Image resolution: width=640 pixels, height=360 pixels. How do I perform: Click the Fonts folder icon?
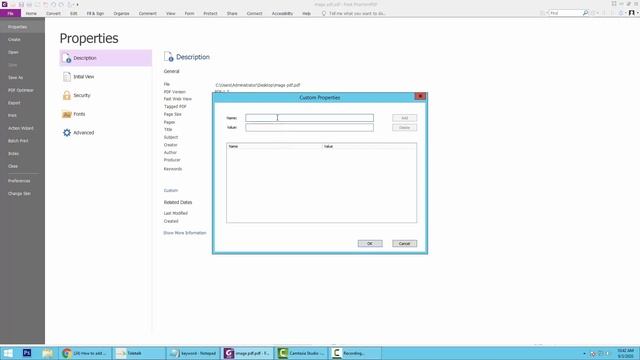click(67, 114)
